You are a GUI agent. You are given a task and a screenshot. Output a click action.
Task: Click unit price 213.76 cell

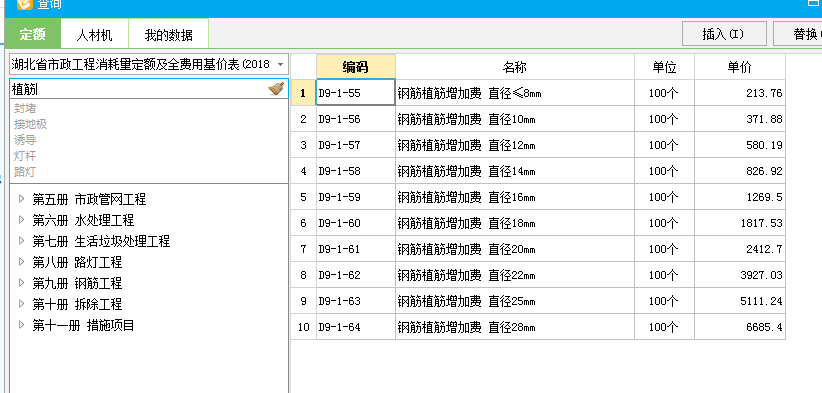pyautogui.click(x=740, y=93)
